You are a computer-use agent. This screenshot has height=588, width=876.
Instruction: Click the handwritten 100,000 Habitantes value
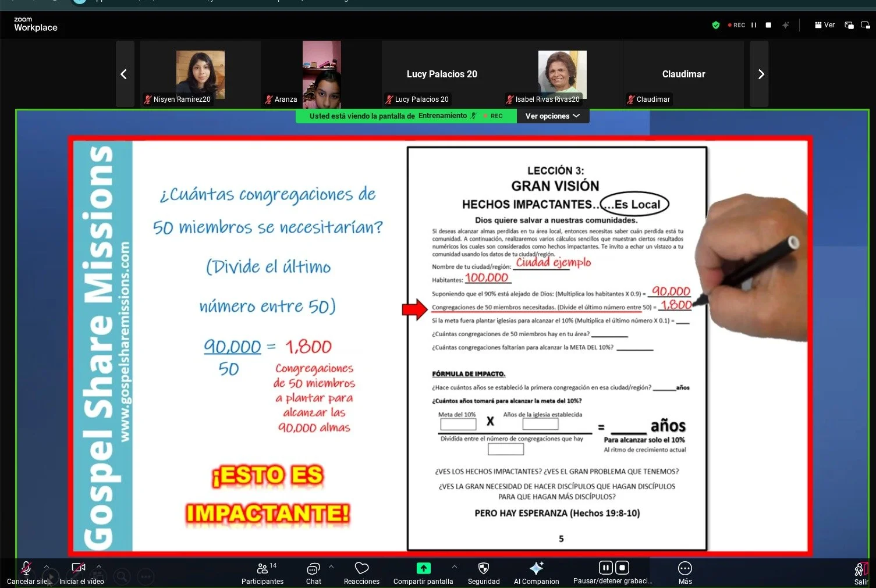coord(487,278)
